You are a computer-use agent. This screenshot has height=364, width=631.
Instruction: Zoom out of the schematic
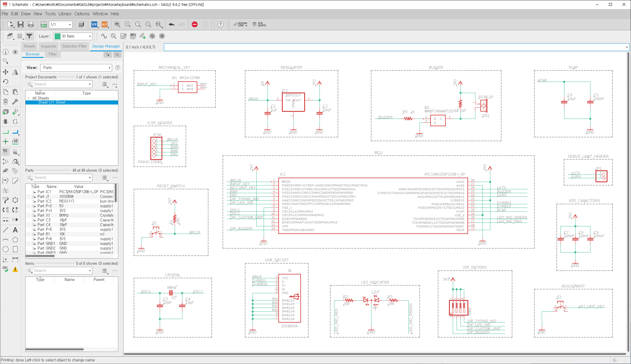[x=138, y=24]
